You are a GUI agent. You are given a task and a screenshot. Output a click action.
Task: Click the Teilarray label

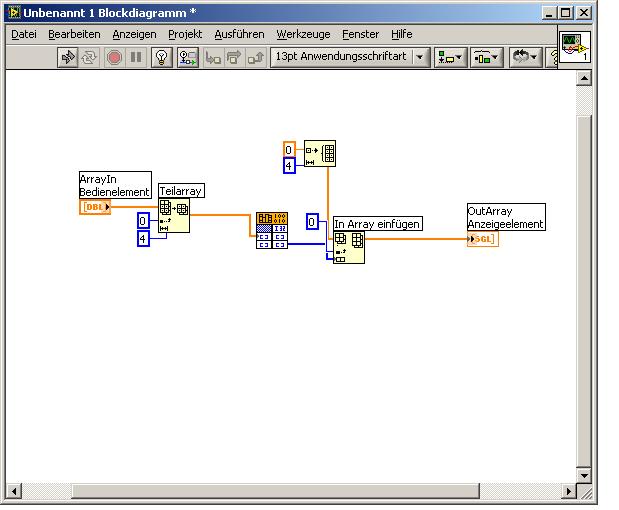[x=181, y=191]
